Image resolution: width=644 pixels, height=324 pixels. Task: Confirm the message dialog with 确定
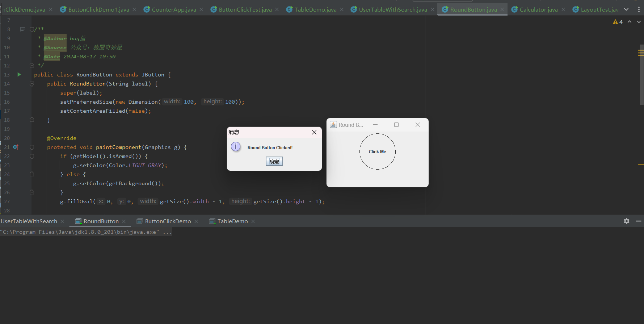point(274,161)
